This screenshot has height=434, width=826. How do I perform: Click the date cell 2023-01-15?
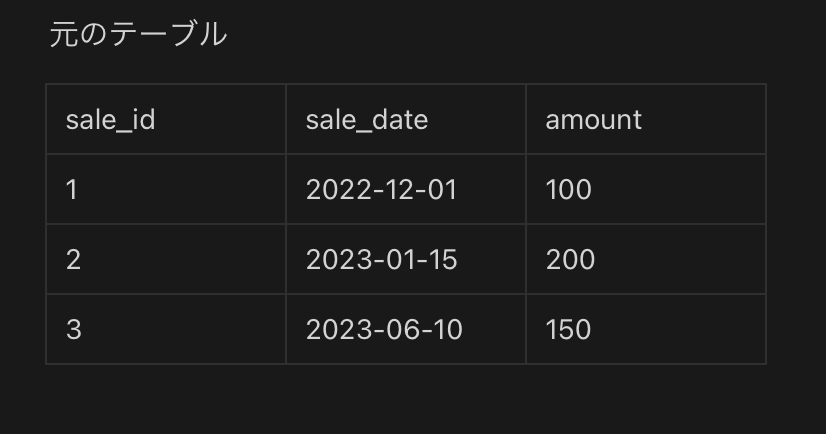(406, 259)
